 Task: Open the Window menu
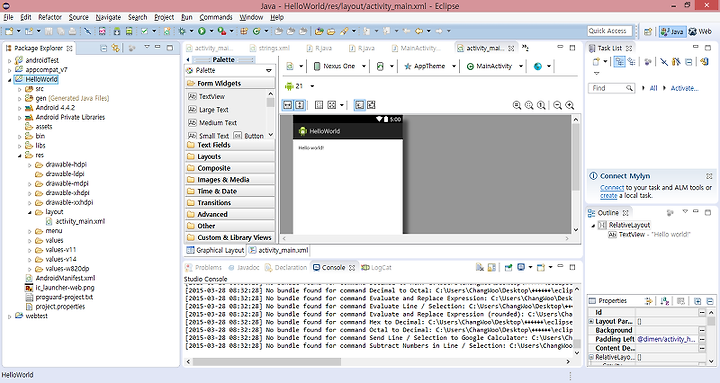[251, 17]
